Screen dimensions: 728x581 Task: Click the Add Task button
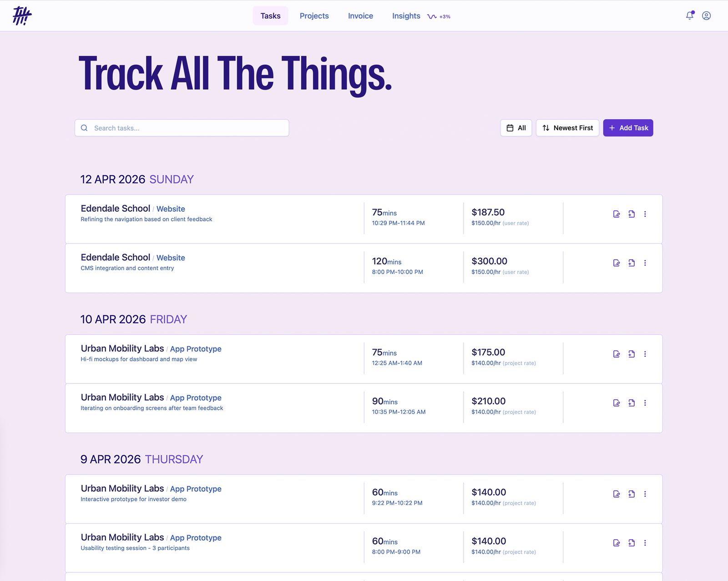tap(628, 127)
